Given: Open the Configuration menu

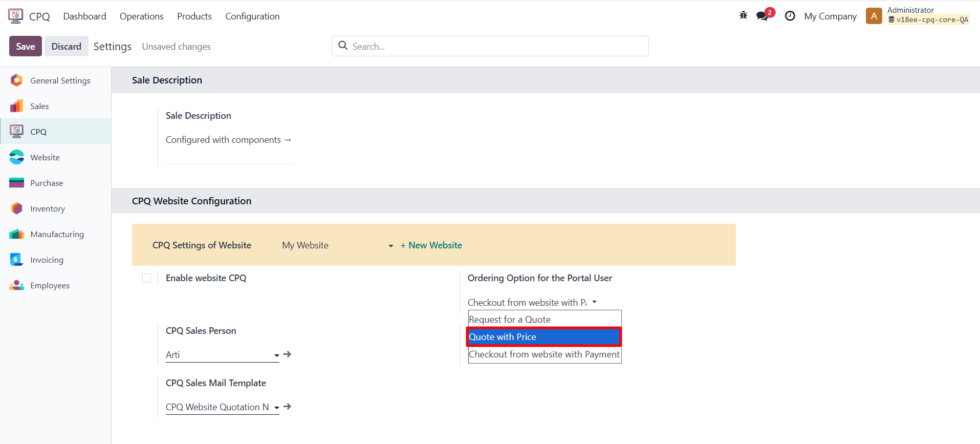Looking at the screenshot, I should (252, 16).
